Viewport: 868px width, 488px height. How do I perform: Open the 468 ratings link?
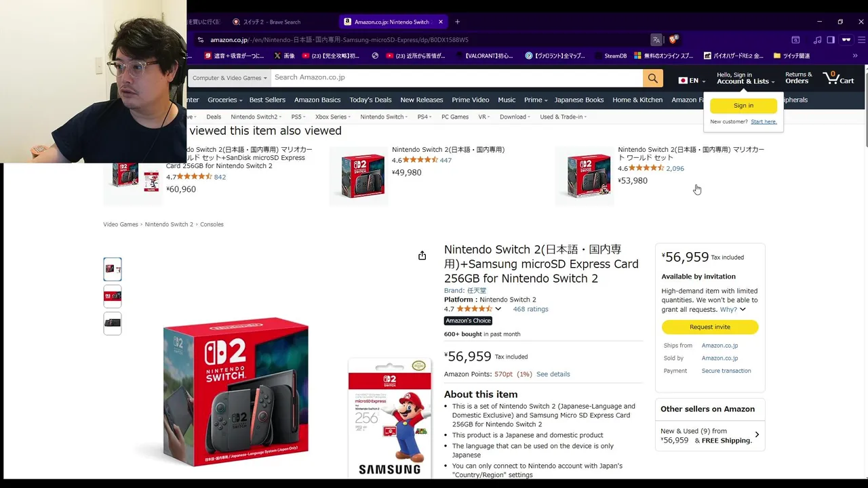(x=530, y=309)
